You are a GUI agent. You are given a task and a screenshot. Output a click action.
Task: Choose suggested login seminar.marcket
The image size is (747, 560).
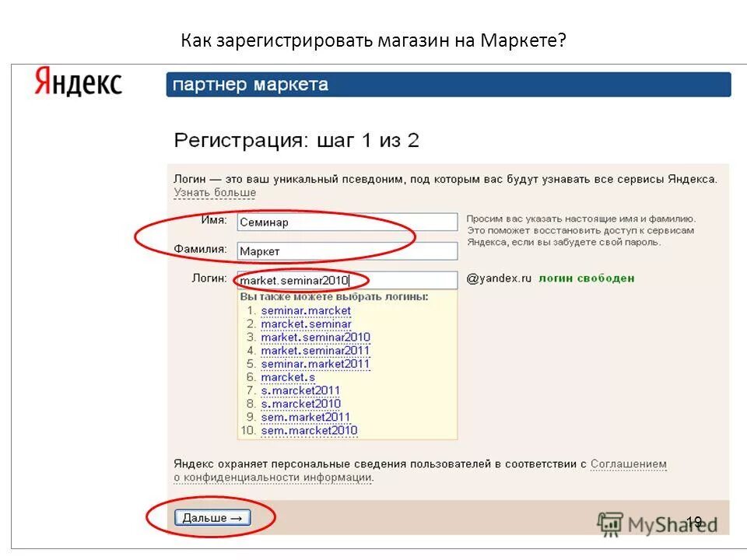(306, 310)
